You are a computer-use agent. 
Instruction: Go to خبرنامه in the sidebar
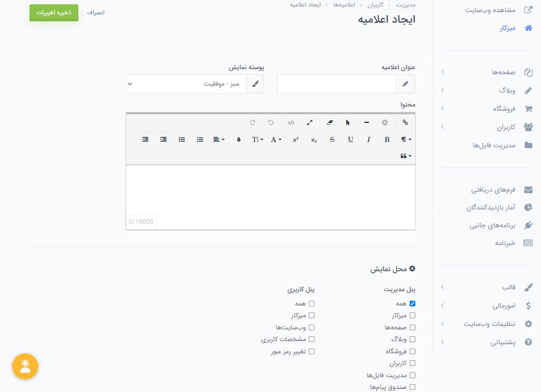[x=505, y=243]
